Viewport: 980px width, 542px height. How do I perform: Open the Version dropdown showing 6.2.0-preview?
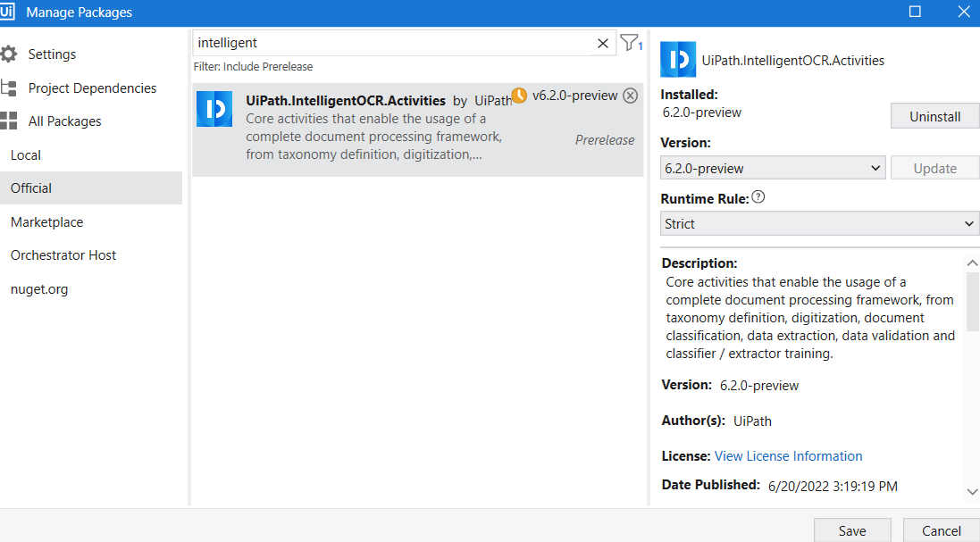tap(773, 168)
